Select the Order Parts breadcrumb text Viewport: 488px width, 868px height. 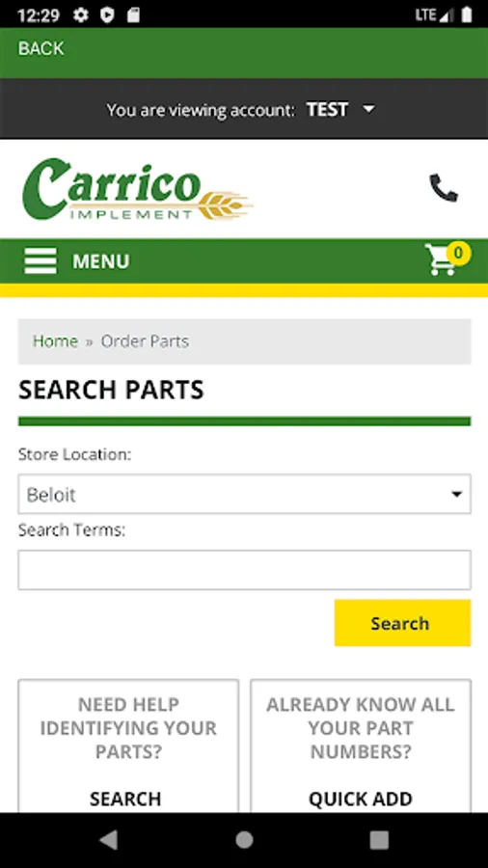click(145, 341)
